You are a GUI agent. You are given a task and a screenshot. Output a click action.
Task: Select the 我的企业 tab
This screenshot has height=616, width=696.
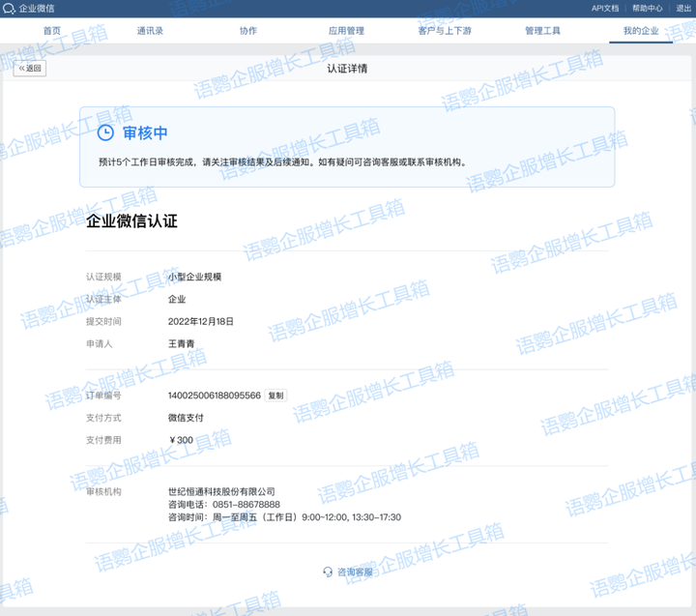(x=641, y=31)
